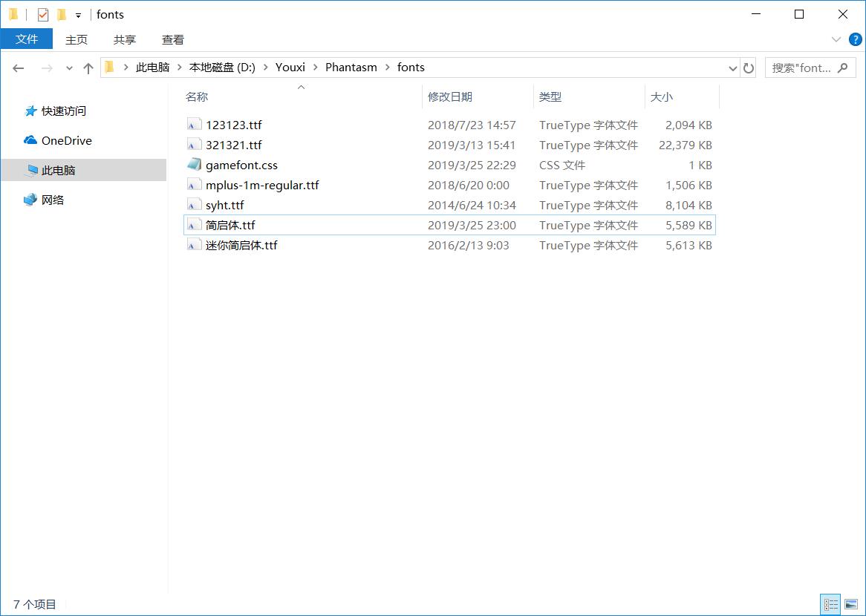Click Phantasm in the address path
866x616 pixels.
click(351, 68)
